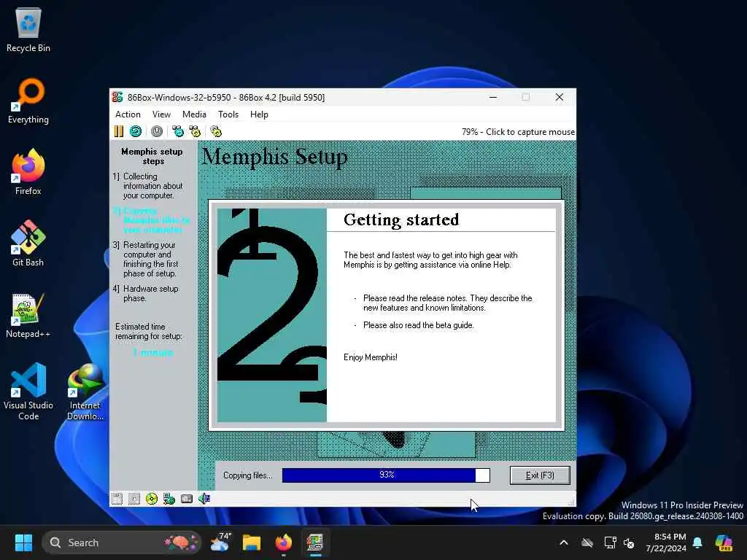Select Visual Studio Code desktop shortcut
Image resolution: width=747 pixels, height=560 pixels.
[28, 392]
